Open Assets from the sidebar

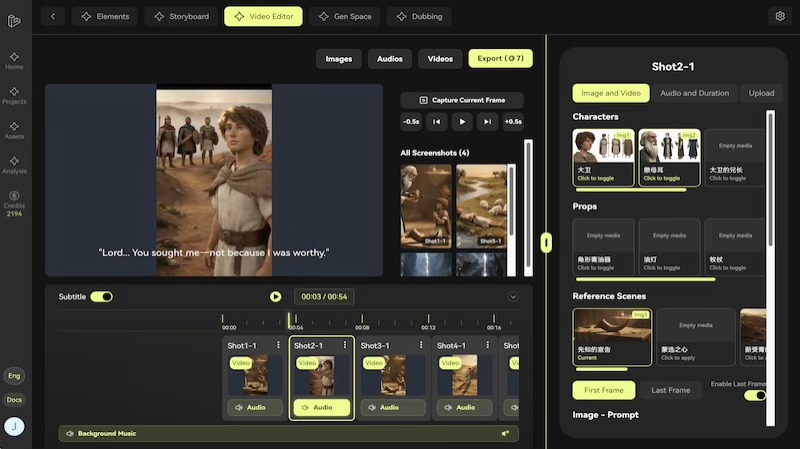click(14, 130)
